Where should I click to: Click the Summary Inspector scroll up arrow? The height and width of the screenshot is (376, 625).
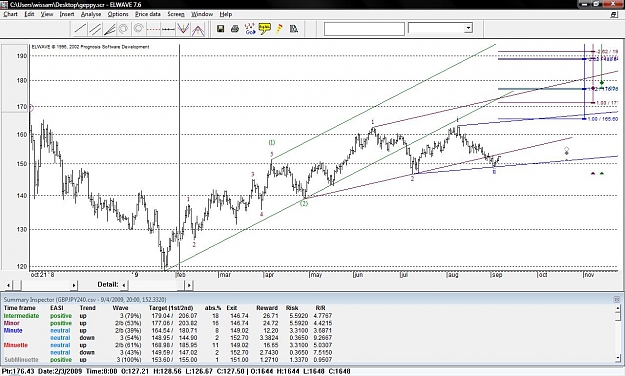point(618,308)
